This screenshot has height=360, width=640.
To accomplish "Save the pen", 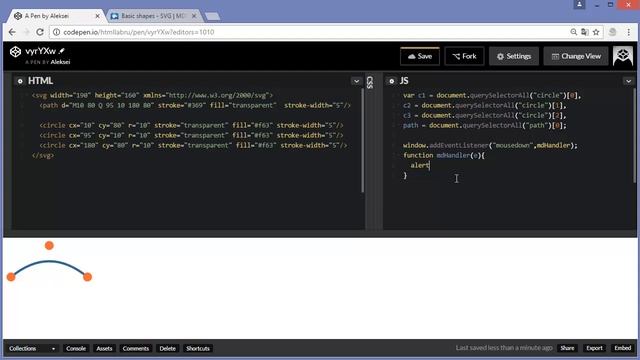I will pos(420,56).
